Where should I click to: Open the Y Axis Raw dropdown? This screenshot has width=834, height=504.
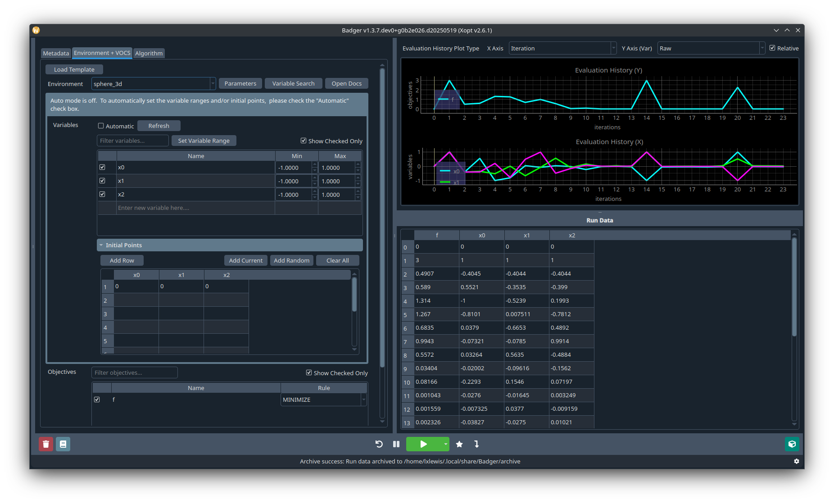711,48
